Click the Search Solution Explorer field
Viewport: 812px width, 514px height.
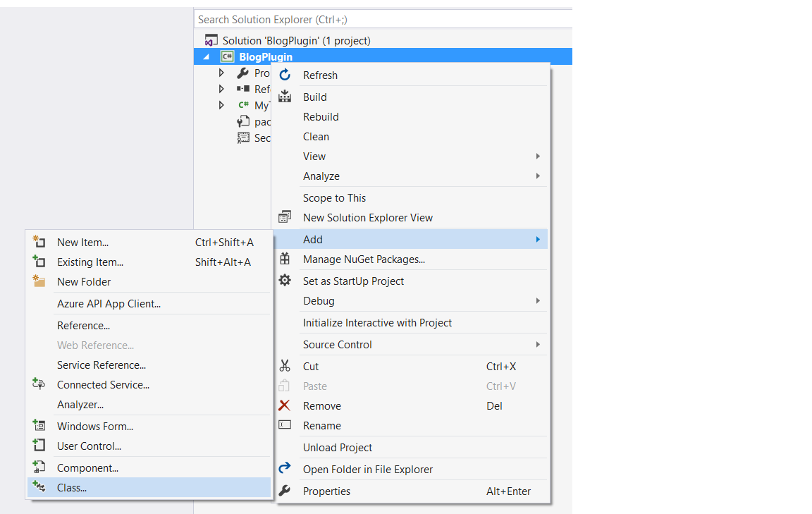pos(381,20)
